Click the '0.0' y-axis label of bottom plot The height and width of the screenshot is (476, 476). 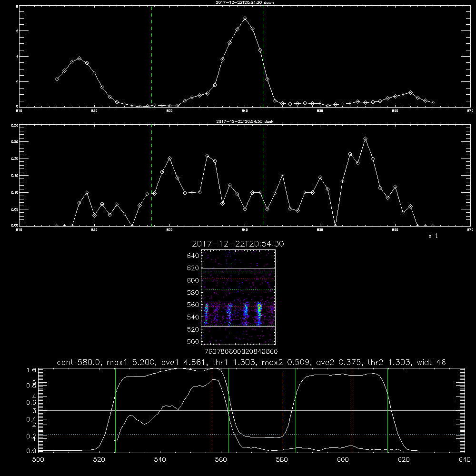pyautogui.click(x=31, y=451)
